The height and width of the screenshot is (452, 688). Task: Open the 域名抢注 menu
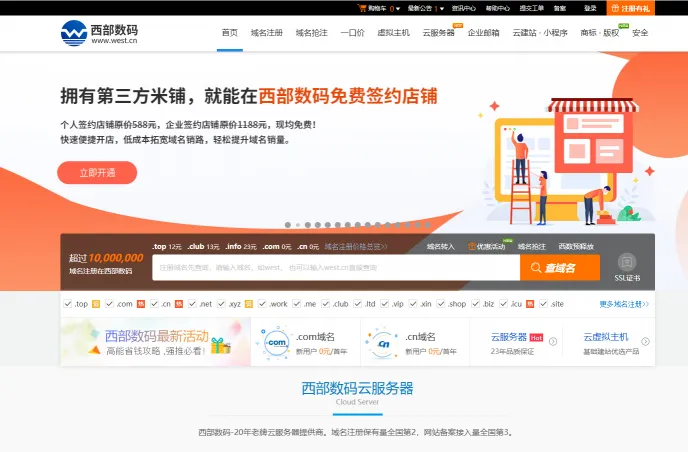312,33
